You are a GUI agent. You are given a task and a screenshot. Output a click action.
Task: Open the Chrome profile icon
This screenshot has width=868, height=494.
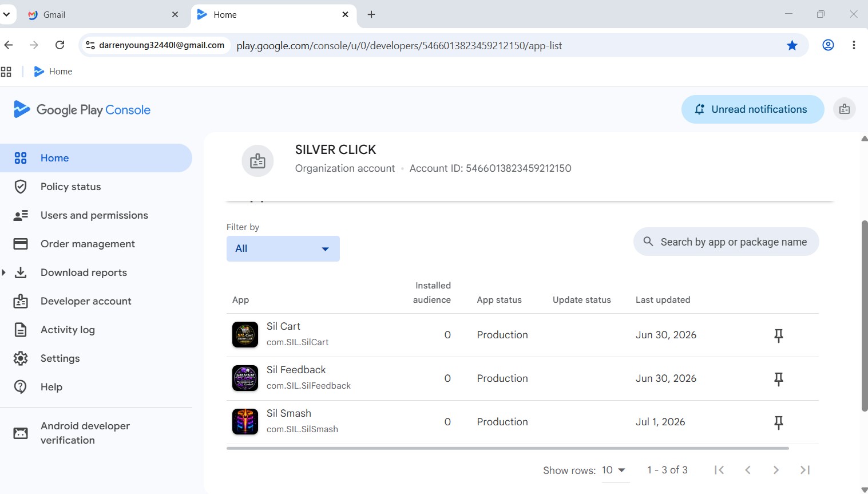828,45
